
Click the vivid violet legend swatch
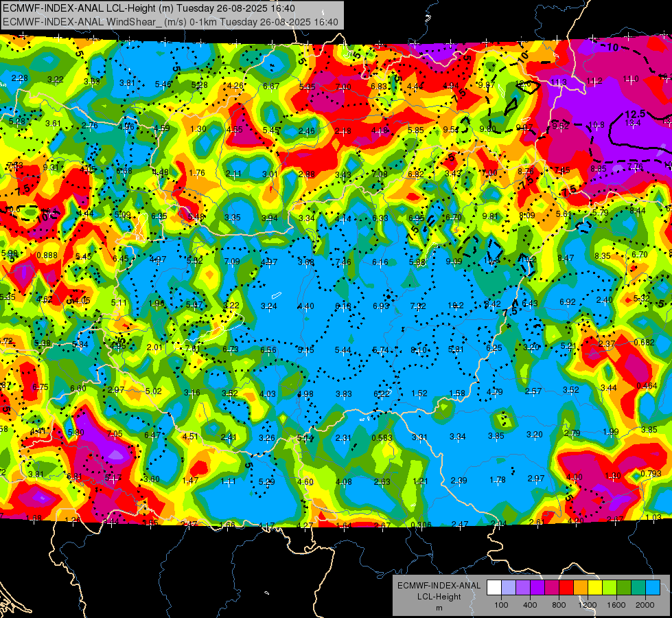[537, 588]
